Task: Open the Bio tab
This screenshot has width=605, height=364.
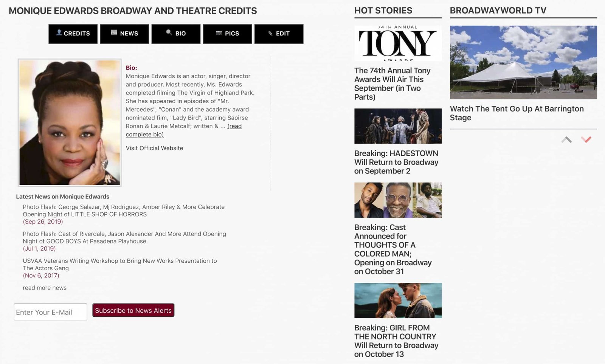Action: [176, 34]
